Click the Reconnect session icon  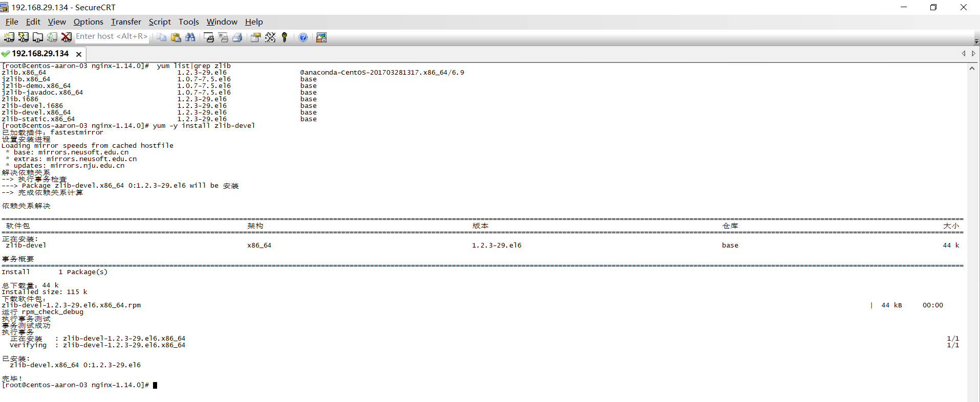[52, 37]
